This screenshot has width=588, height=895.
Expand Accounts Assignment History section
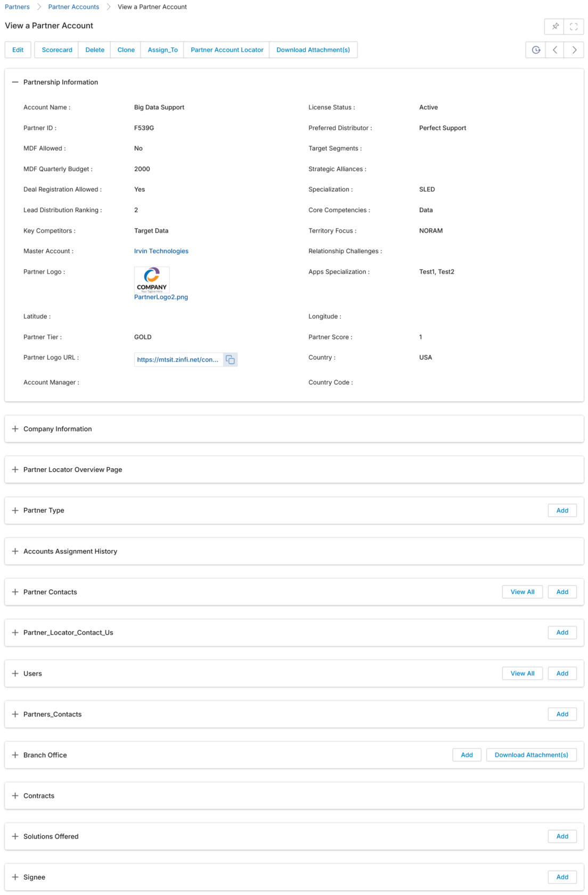point(15,551)
